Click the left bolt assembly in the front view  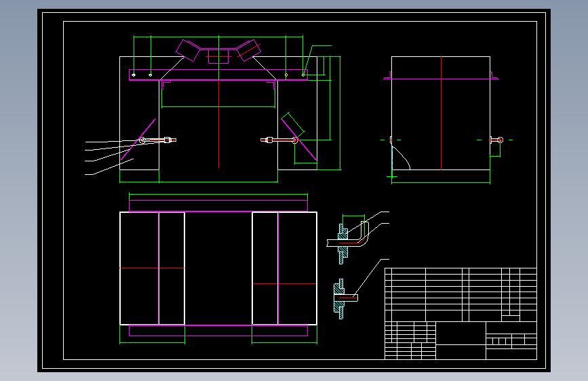coord(157,140)
